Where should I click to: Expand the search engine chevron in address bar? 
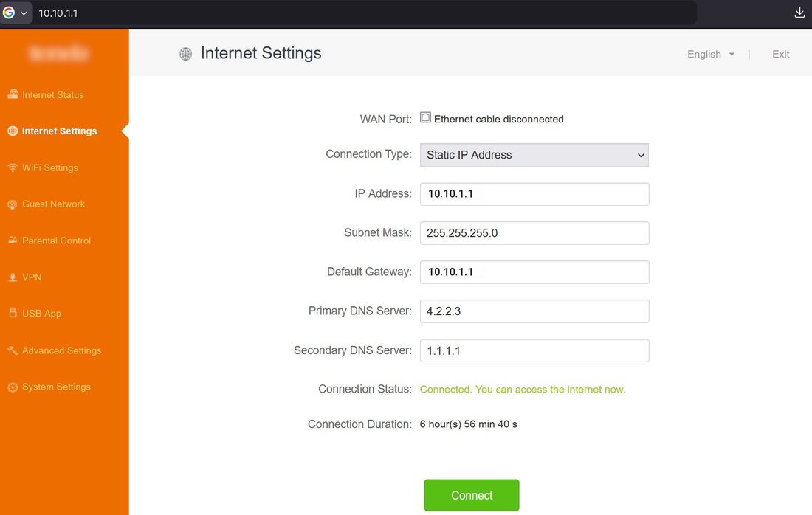pyautogui.click(x=24, y=13)
